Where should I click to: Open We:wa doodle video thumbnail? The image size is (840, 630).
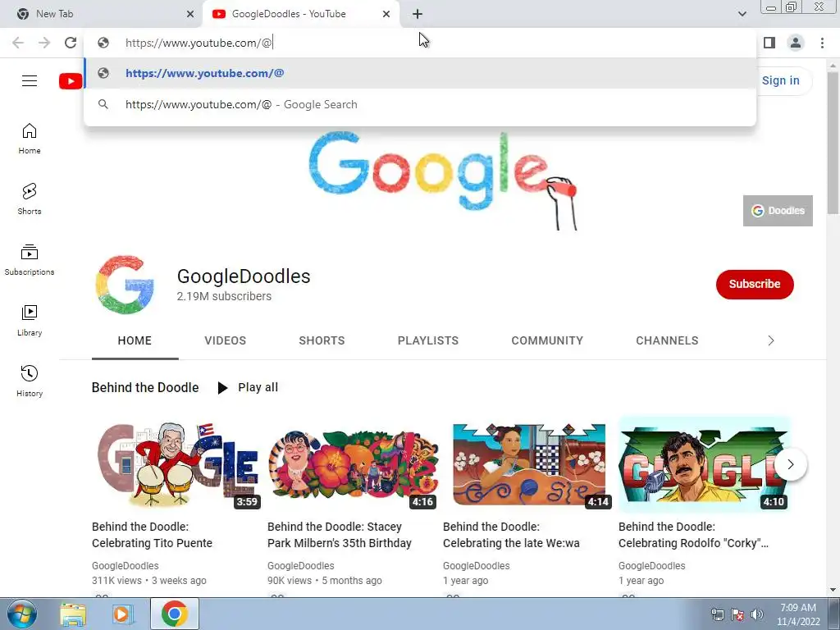click(527, 464)
